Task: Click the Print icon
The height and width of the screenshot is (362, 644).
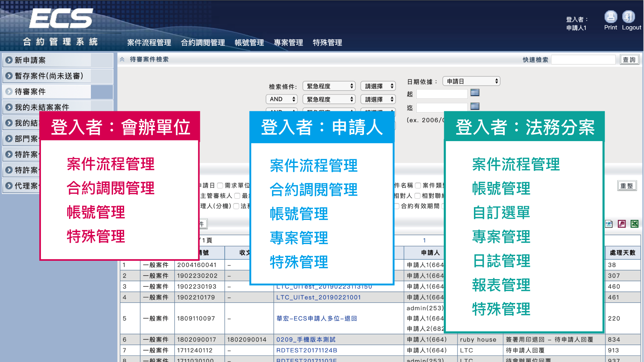Action: (610, 16)
